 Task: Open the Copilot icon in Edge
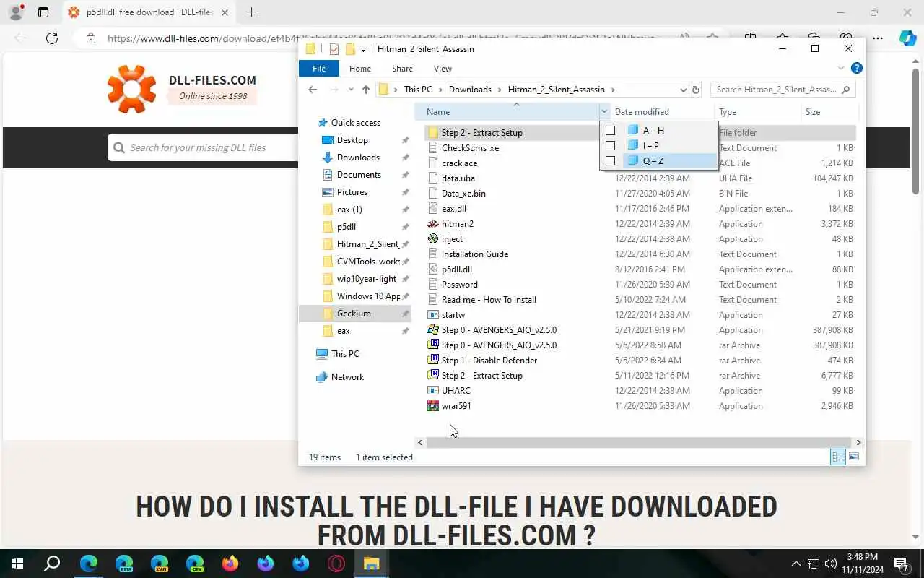point(907,38)
